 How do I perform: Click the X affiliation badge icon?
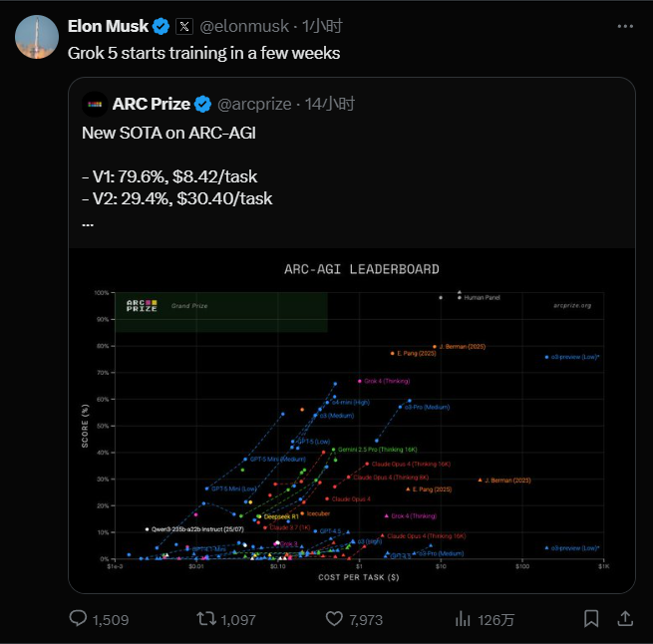pos(184,27)
